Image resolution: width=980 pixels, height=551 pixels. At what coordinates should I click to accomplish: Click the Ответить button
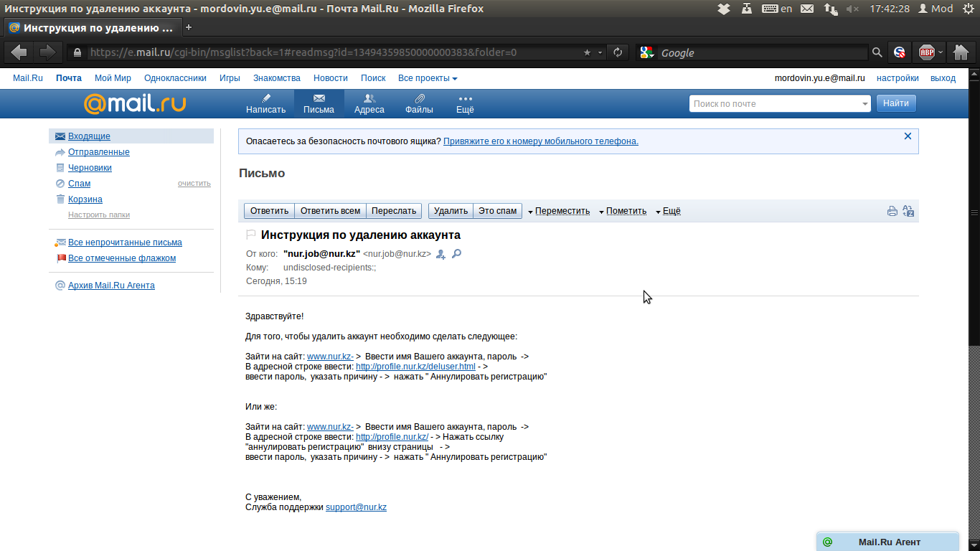pyautogui.click(x=270, y=211)
